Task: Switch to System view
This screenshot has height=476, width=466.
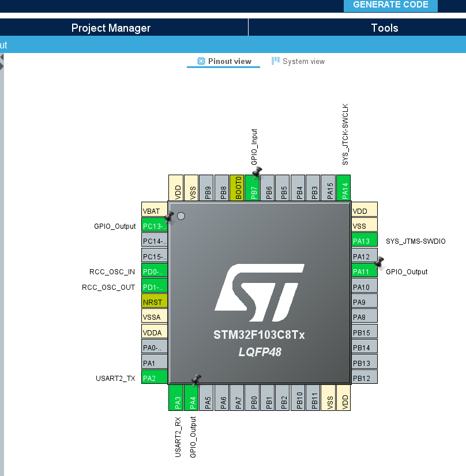Action: pos(298,61)
